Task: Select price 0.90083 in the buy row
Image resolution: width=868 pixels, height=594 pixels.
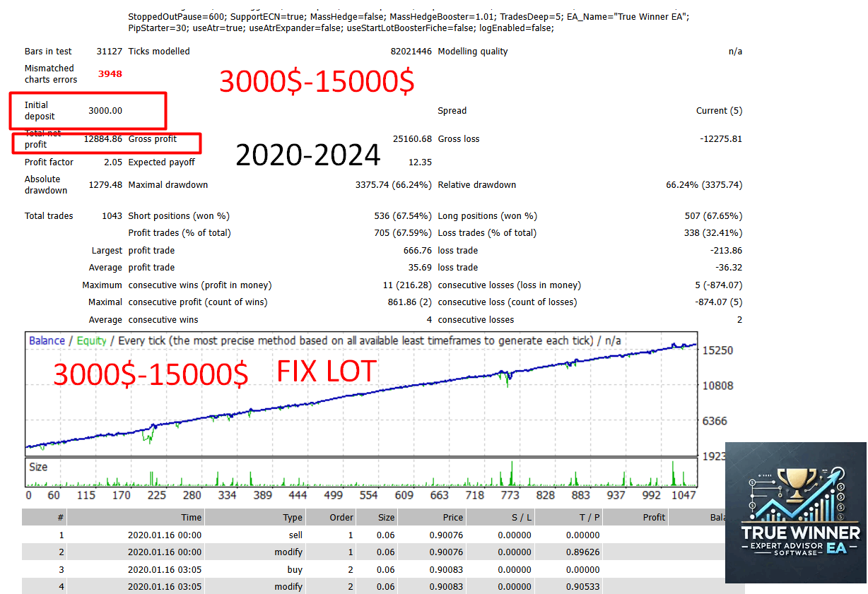Action: [x=446, y=570]
